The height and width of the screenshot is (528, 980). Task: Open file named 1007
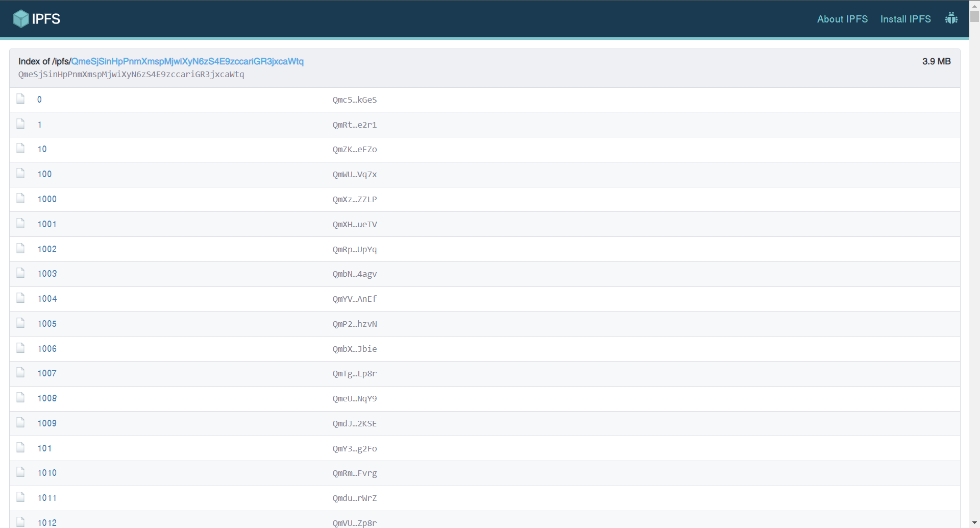(x=47, y=373)
